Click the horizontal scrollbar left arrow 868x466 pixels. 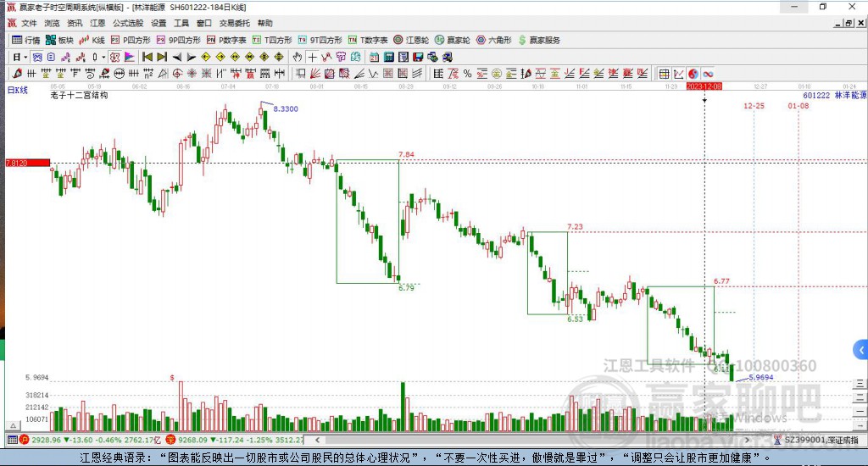pyautogui.click(x=318, y=440)
